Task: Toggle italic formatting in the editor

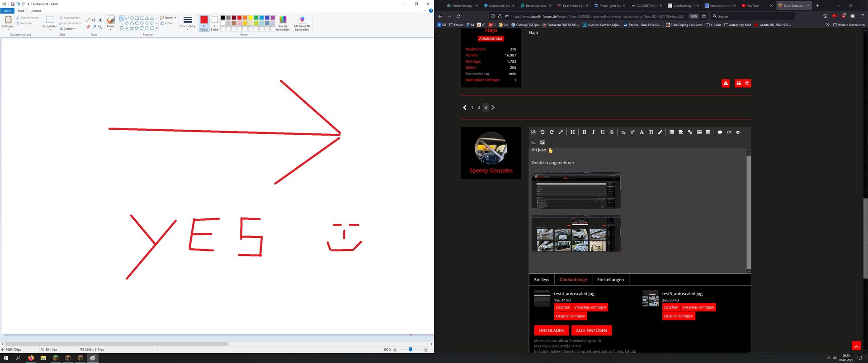Action: tap(593, 132)
